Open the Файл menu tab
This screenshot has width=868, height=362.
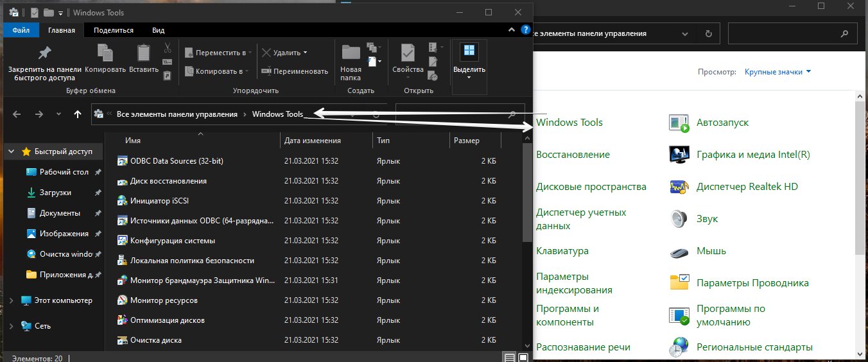point(21,30)
